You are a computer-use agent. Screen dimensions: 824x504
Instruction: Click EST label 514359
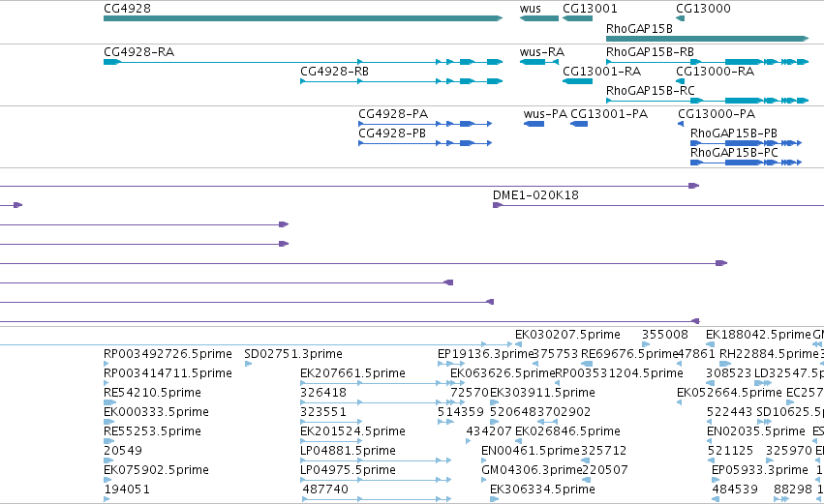coord(460,413)
